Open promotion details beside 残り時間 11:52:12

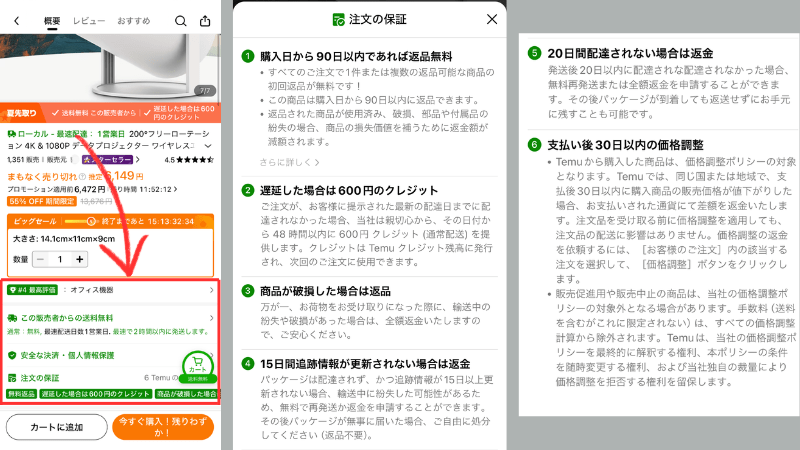click(x=176, y=189)
